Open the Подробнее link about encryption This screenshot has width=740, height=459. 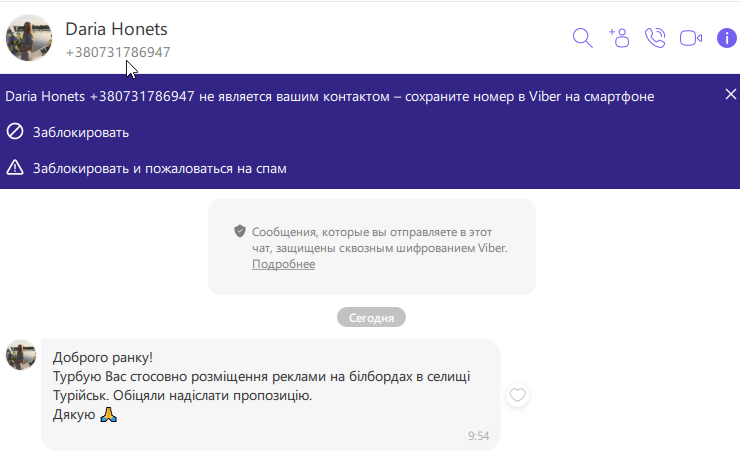pos(284,264)
